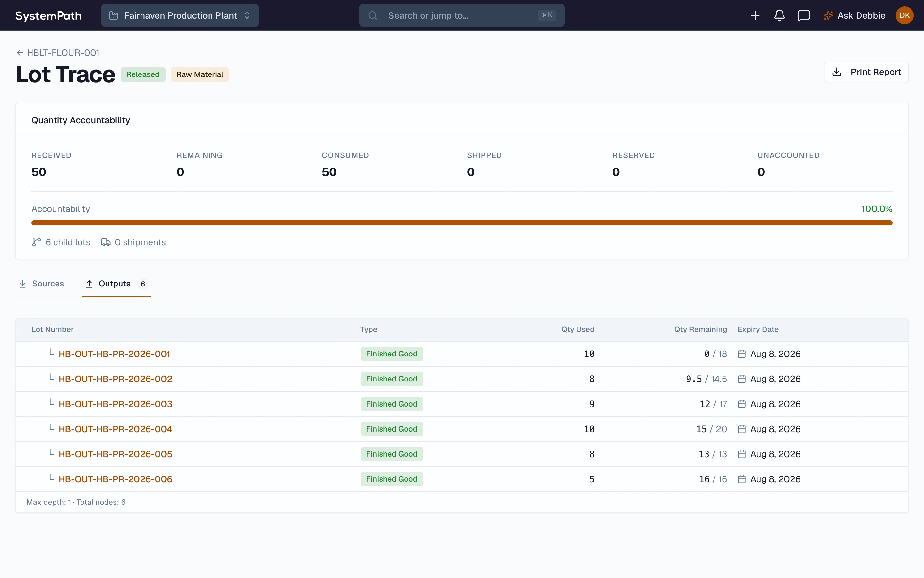924x578 pixels.
Task: Click calendar icon in HB-OUT-HB-PR-2026-003 row
Action: tap(741, 404)
